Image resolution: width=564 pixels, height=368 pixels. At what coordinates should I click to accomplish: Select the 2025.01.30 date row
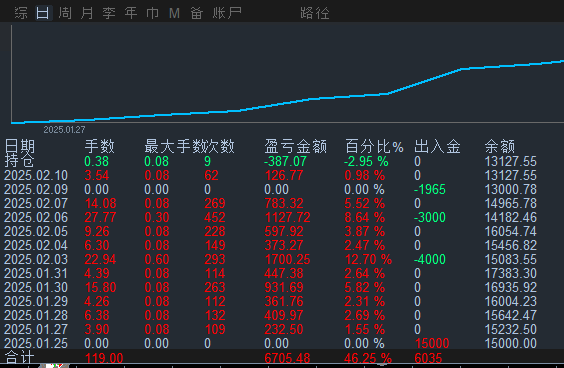tap(36, 288)
